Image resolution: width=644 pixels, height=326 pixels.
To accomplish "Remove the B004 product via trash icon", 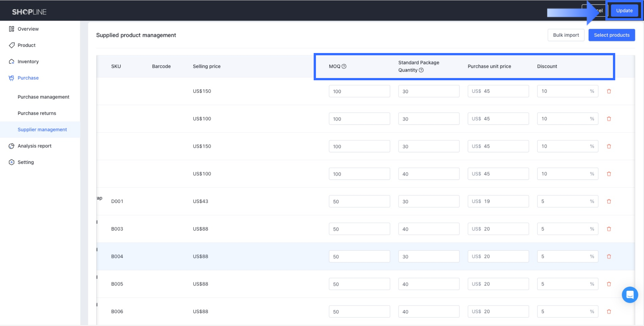I will (609, 256).
